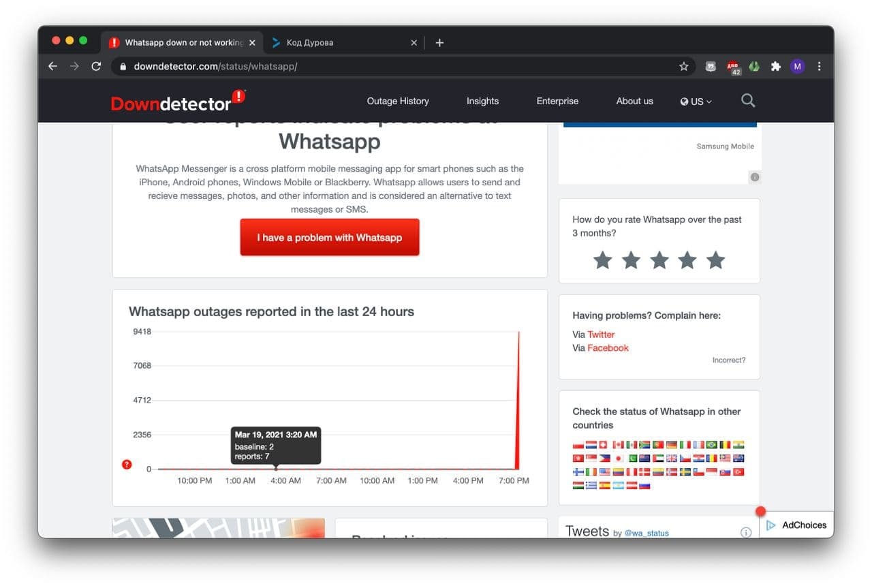Complain via the Facebook link
Viewport: 872px width, 588px height.
click(x=608, y=347)
